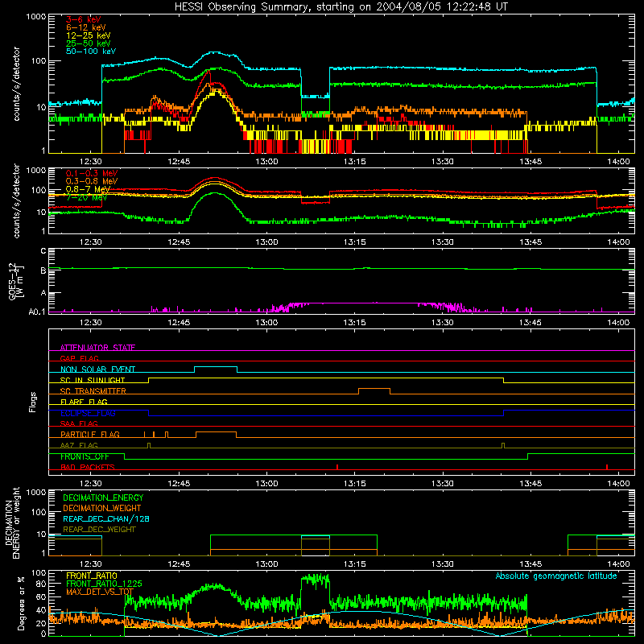This screenshot has width=644, height=644.
Task: Click the SC_TRANSMITTER flag label
Action: [x=93, y=390]
